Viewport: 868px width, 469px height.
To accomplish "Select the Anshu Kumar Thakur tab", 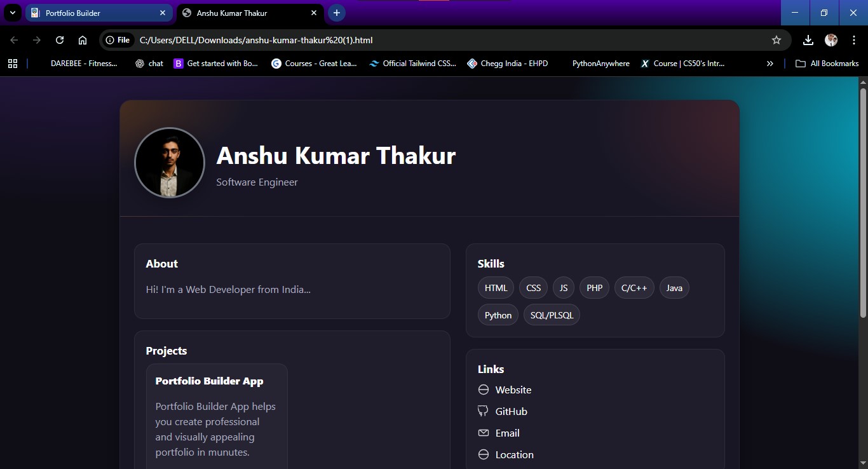I will [250, 13].
